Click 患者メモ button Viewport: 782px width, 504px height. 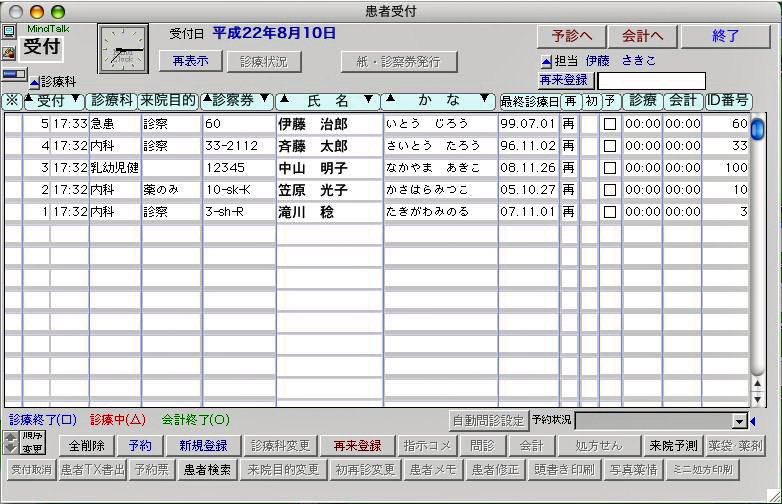(x=432, y=470)
